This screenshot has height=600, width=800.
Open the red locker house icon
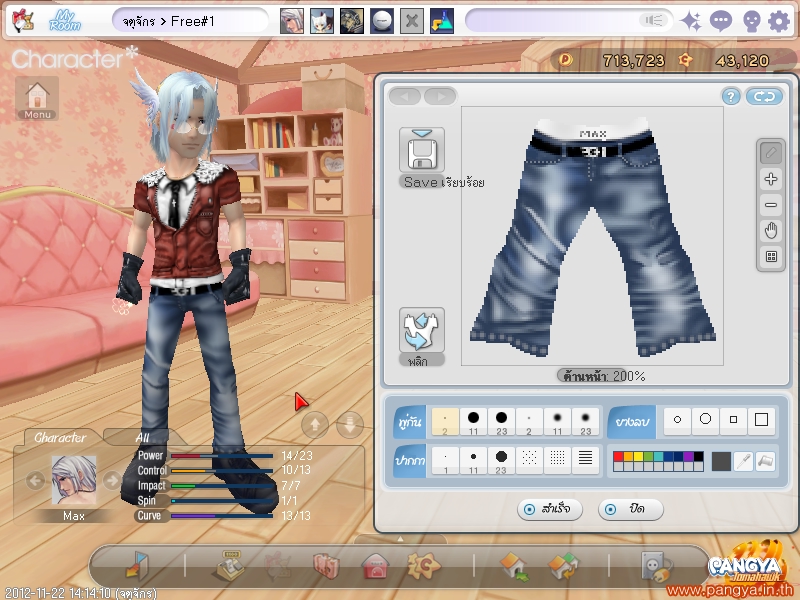[x=375, y=566]
